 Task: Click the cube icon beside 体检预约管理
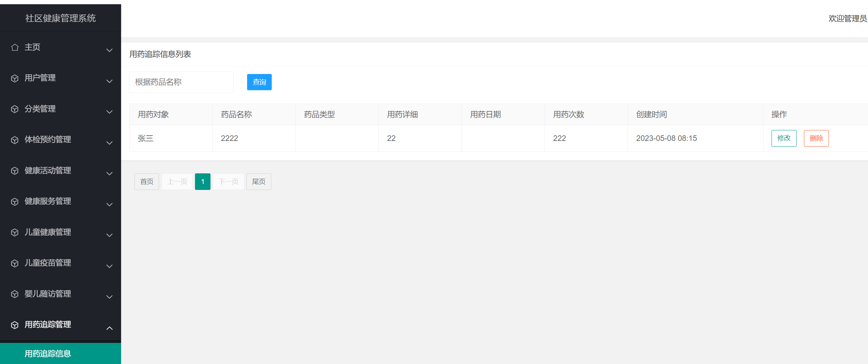15,140
